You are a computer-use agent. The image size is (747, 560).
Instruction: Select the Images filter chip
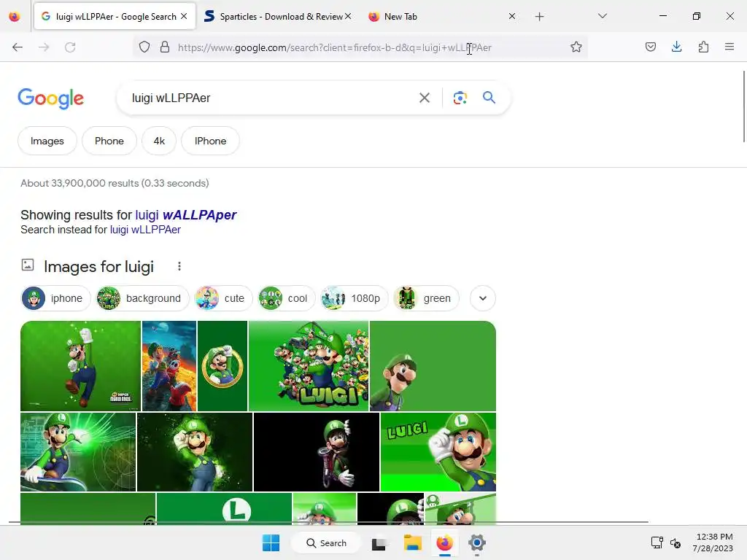click(47, 141)
